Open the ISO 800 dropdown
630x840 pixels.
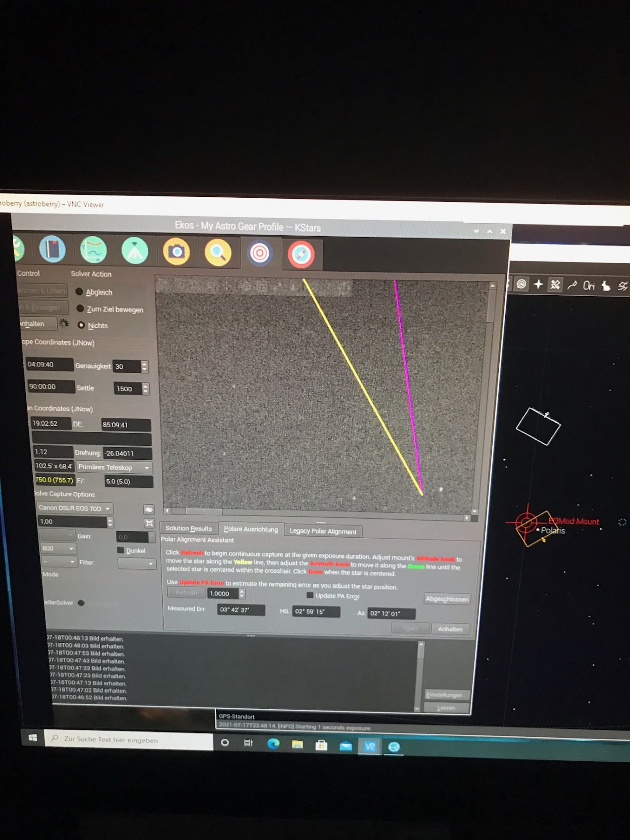pyautogui.click(x=58, y=548)
